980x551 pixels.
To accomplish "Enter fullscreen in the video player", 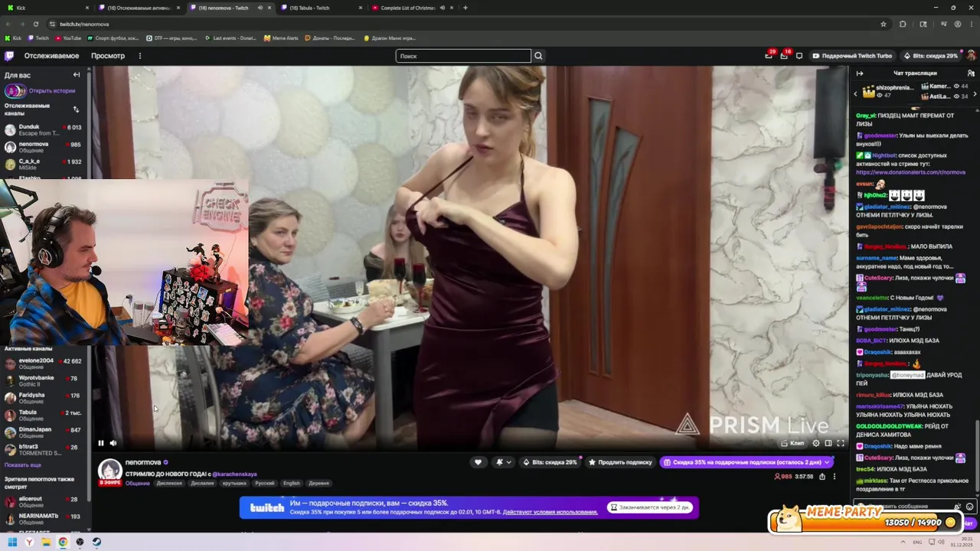I will (x=840, y=443).
